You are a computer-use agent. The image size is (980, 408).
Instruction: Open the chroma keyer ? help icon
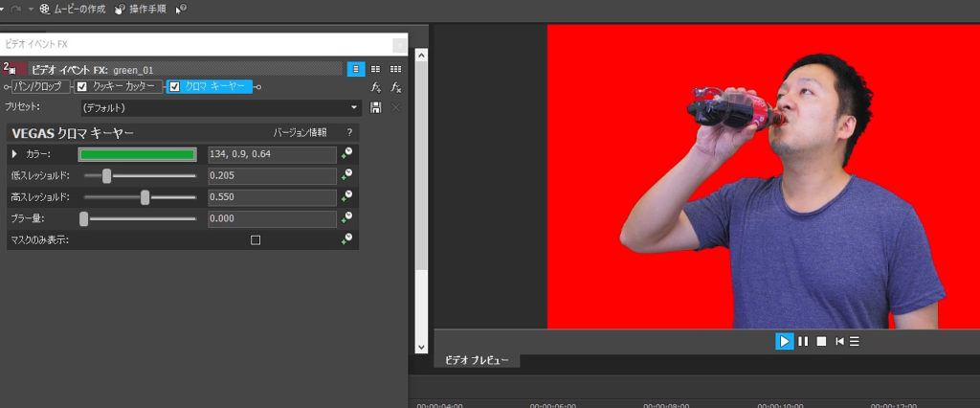[x=349, y=133]
